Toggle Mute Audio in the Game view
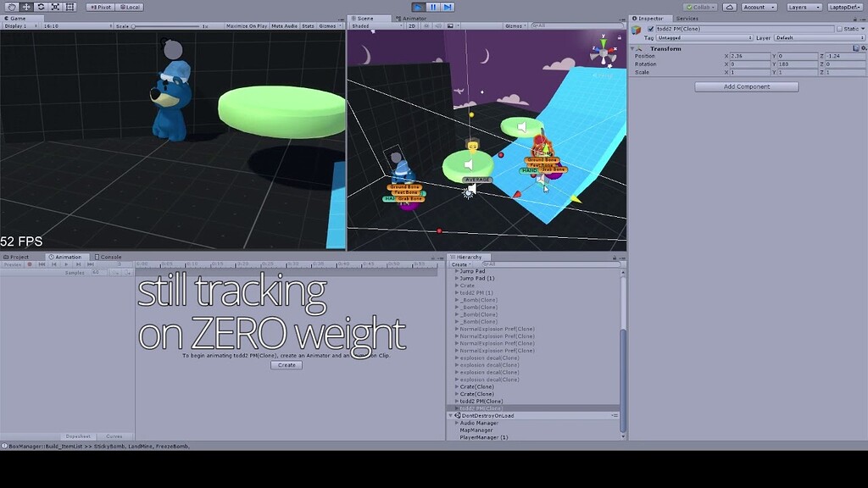 pos(285,25)
